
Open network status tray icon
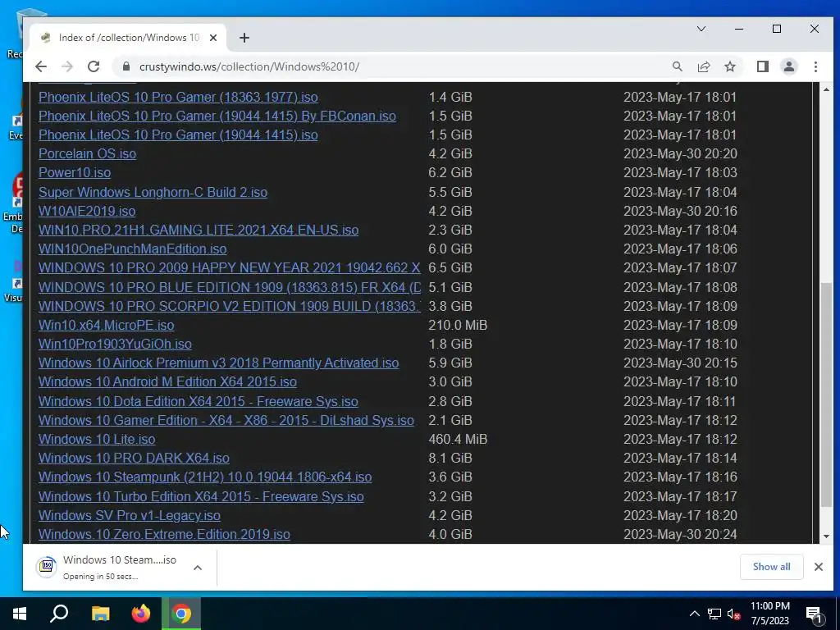point(714,614)
